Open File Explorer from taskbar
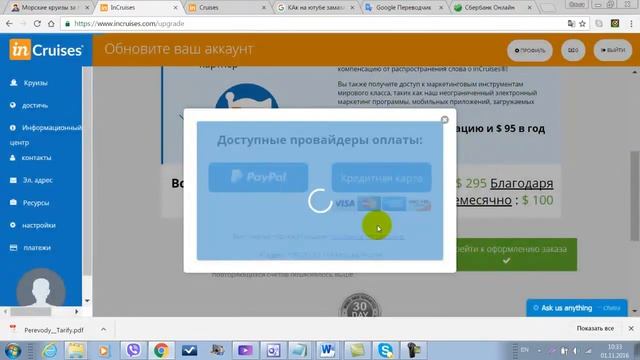The height and width of the screenshot is (360, 640). click(76, 351)
